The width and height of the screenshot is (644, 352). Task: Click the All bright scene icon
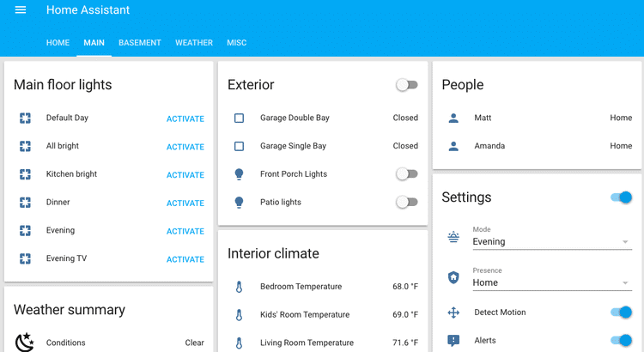pyautogui.click(x=25, y=146)
